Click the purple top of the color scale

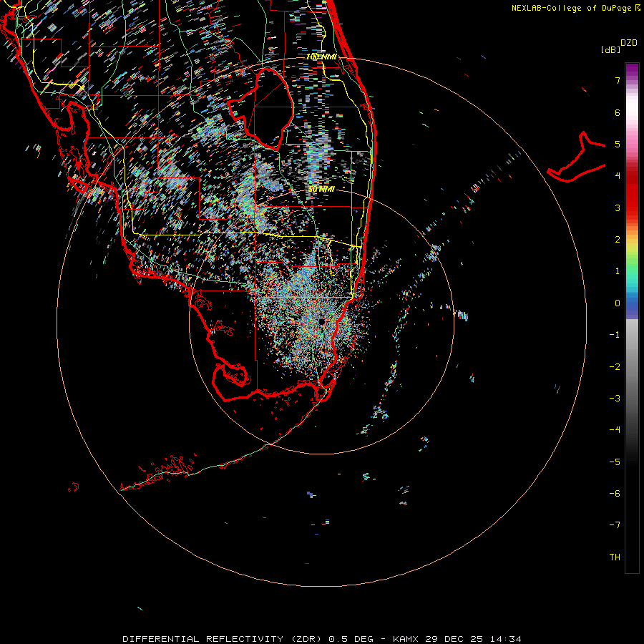coord(632,69)
